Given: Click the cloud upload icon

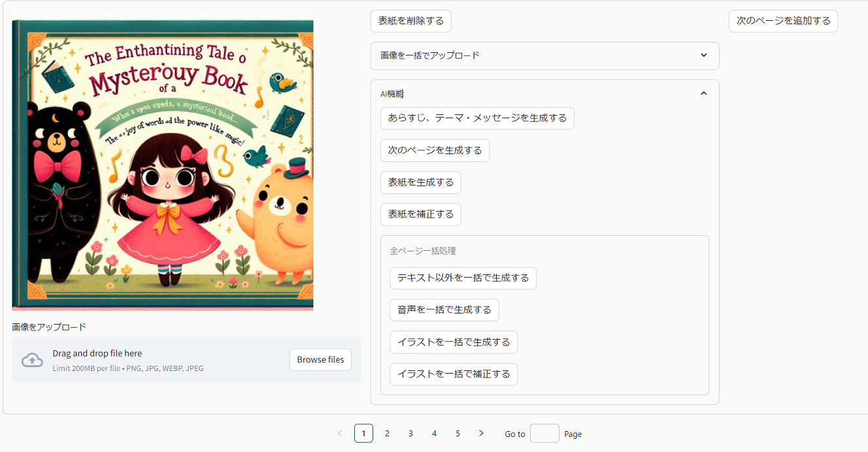Looking at the screenshot, I should [x=32, y=360].
